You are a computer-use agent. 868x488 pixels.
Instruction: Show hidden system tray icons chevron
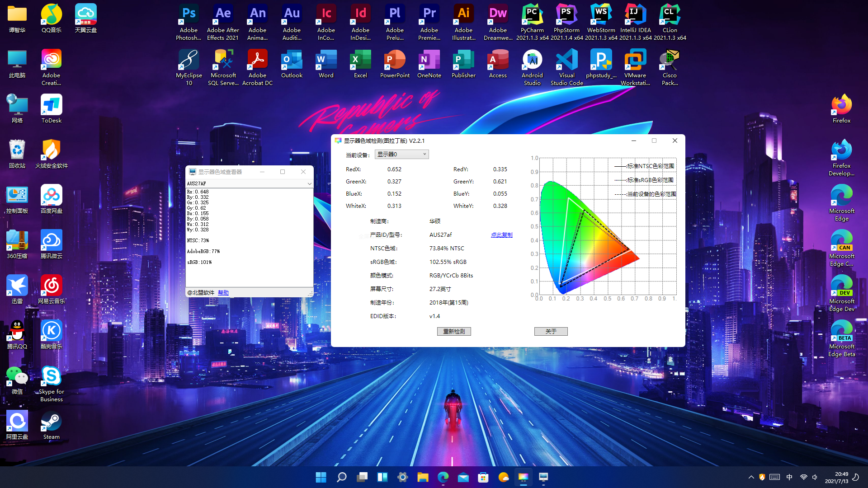751,477
